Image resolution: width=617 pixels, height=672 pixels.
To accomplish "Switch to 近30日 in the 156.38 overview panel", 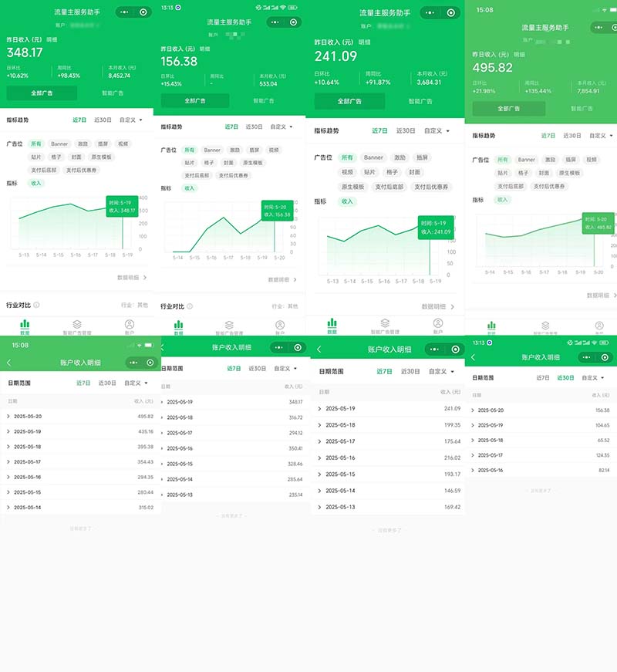I will pos(254,127).
